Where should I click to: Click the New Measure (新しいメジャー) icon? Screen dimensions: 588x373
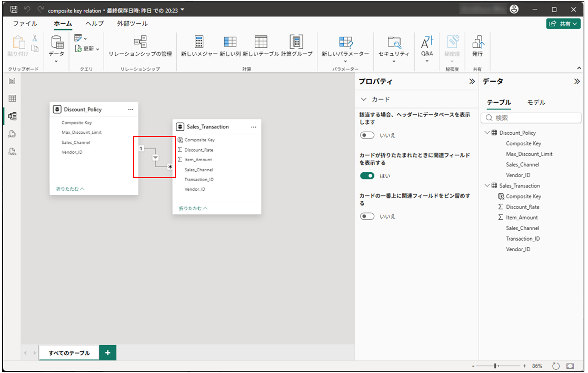pyautogui.click(x=199, y=43)
